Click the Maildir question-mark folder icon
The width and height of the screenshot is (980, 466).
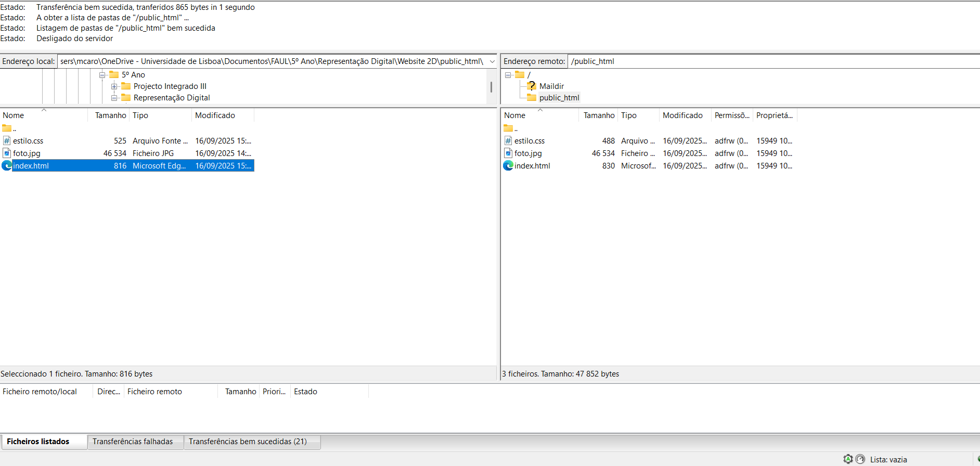pos(531,86)
